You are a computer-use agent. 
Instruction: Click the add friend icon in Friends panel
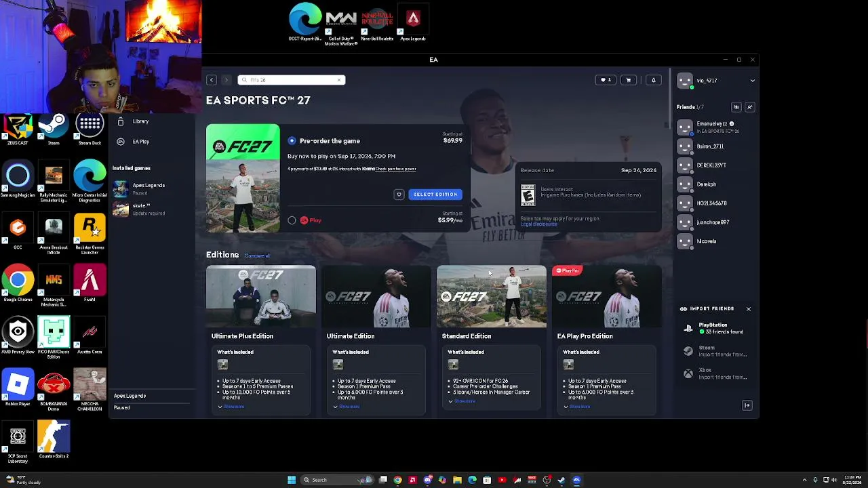tap(749, 107)
